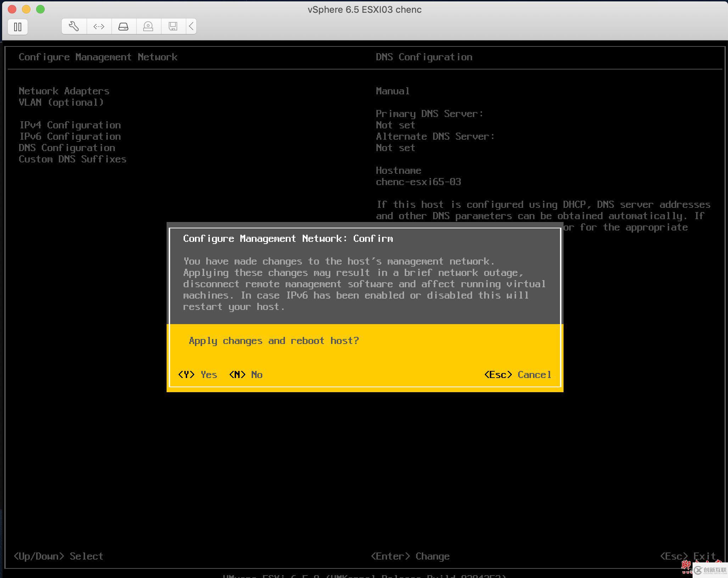The width and height of the screenshot is (728, 578).
Task: Click the Apply changes and reboot prompt
Action: [x=274, y=340]
